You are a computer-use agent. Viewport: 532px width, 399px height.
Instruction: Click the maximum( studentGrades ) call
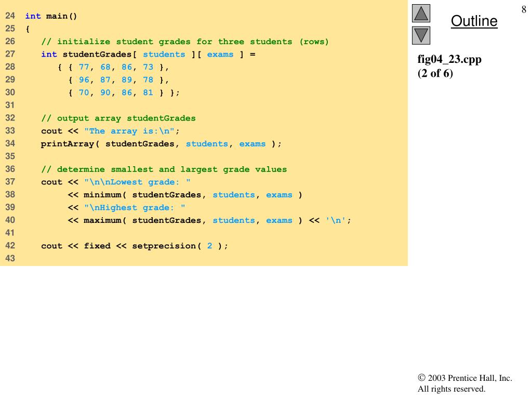point(193,220)
